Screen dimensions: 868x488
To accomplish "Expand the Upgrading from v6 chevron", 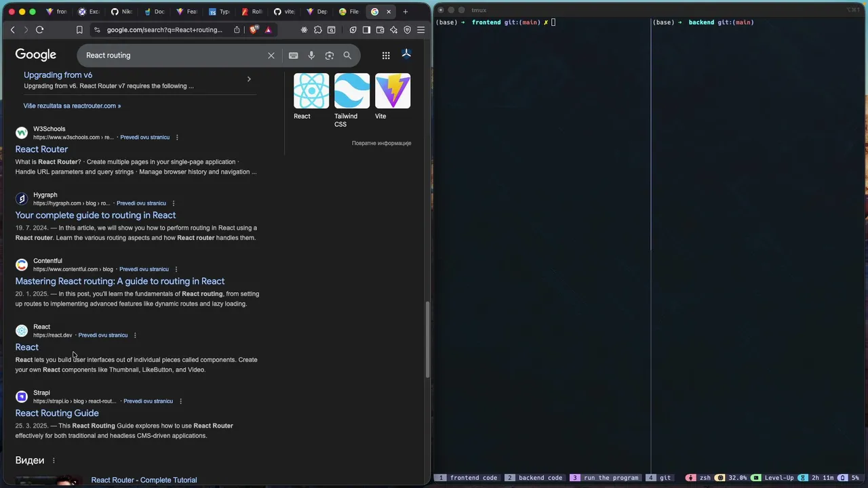I will 249,79.
